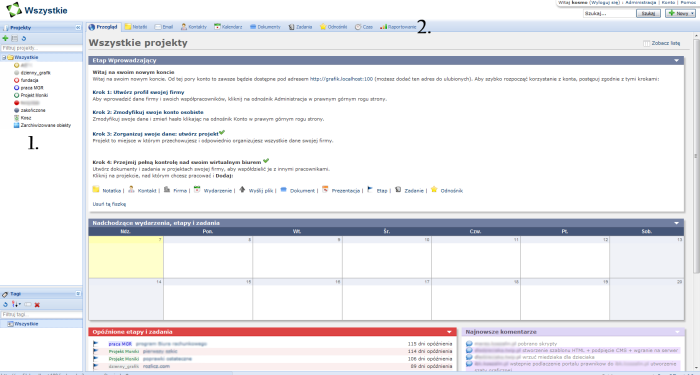Click the Kosz trash icon in project tree
Viewport: 700px width, 375px height.
(17, 118)
